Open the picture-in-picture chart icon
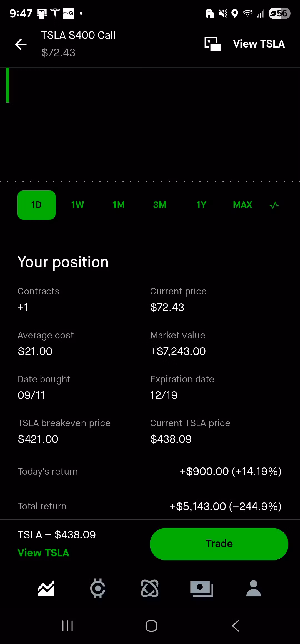The width and height of the screenshot is (300, 644). coord(212,44)
